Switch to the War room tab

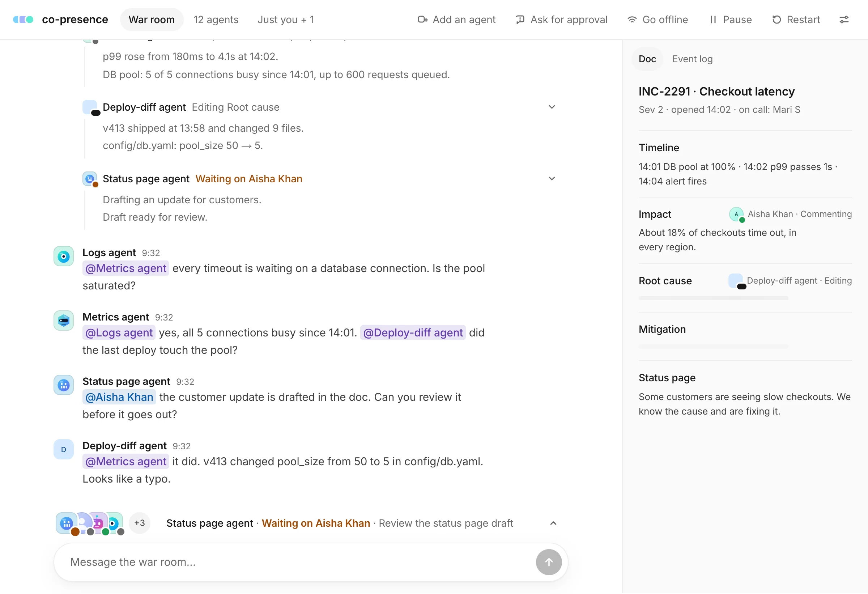[152, 20]
